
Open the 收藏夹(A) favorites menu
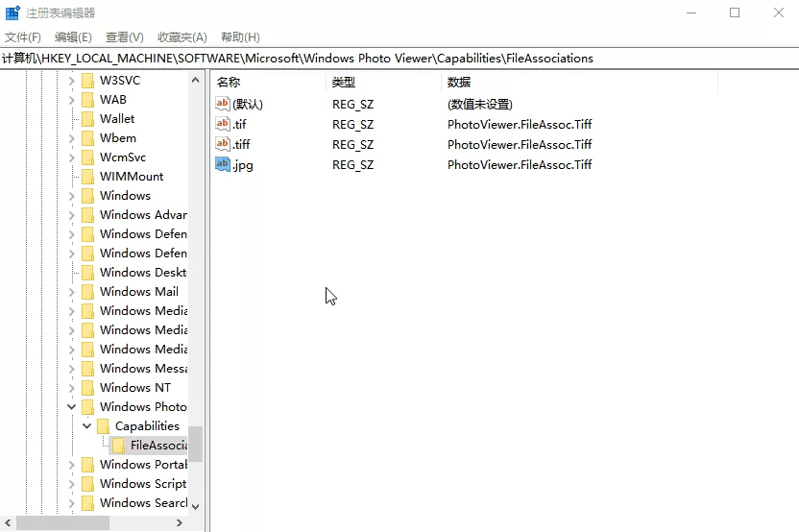[x=182, y=37]
